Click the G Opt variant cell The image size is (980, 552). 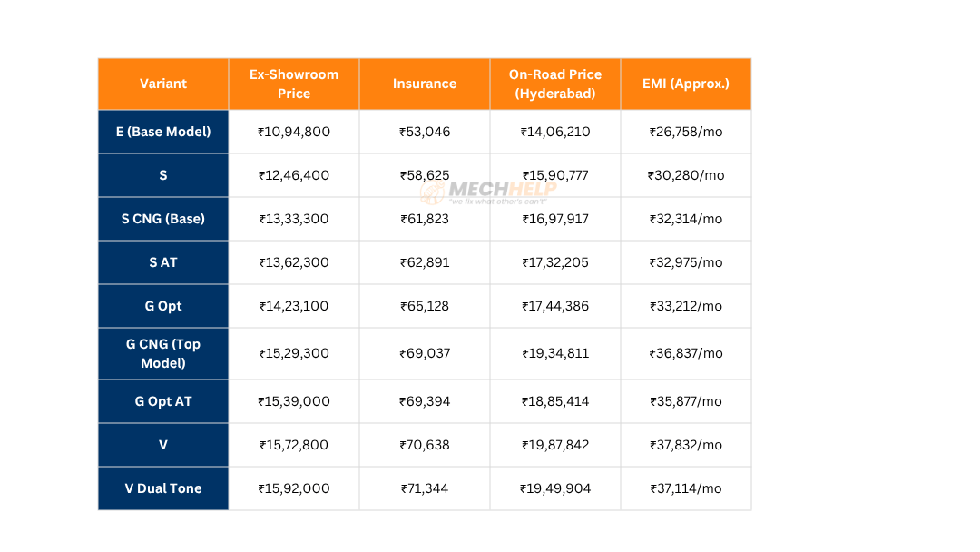[163, 306]
